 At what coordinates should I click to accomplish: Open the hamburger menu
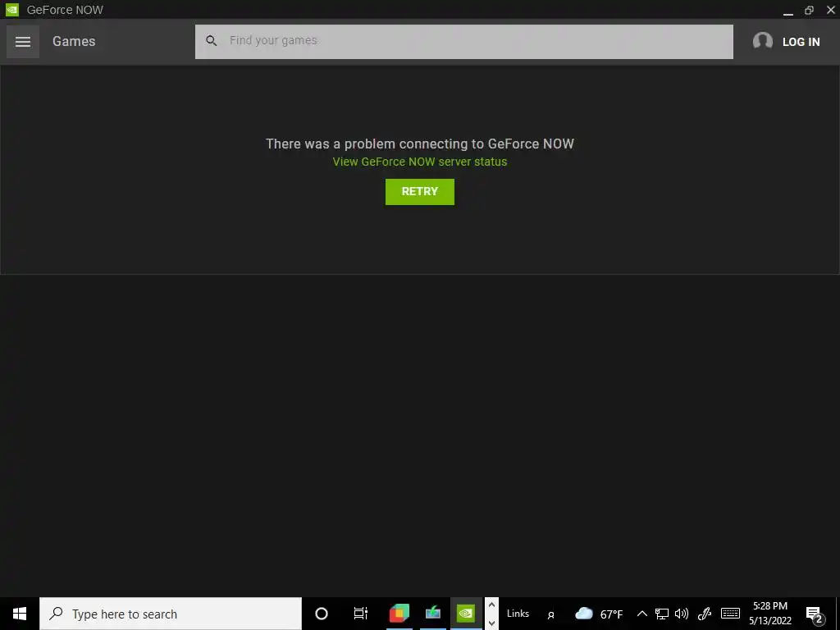click(22, 41)
